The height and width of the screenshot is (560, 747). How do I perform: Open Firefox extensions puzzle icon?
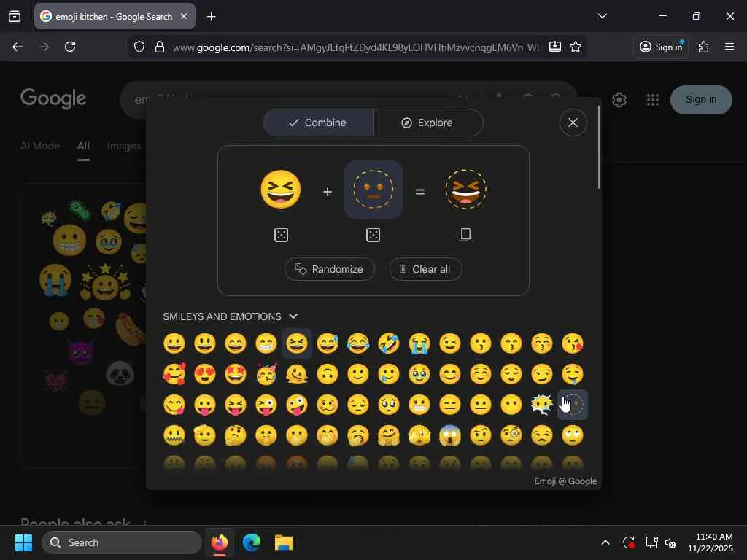pos(704,47)
